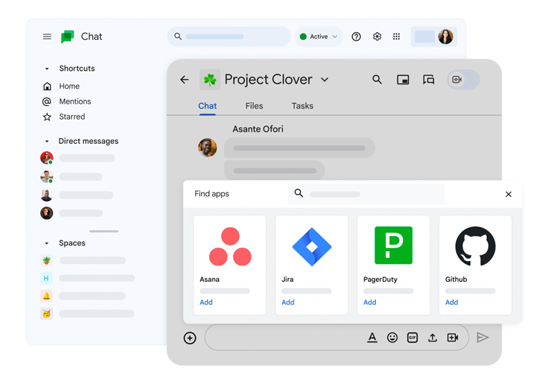The height and width of the screenshot is (392, 537).
Task: Add the Jira app
Action: [x=288, y=303]
